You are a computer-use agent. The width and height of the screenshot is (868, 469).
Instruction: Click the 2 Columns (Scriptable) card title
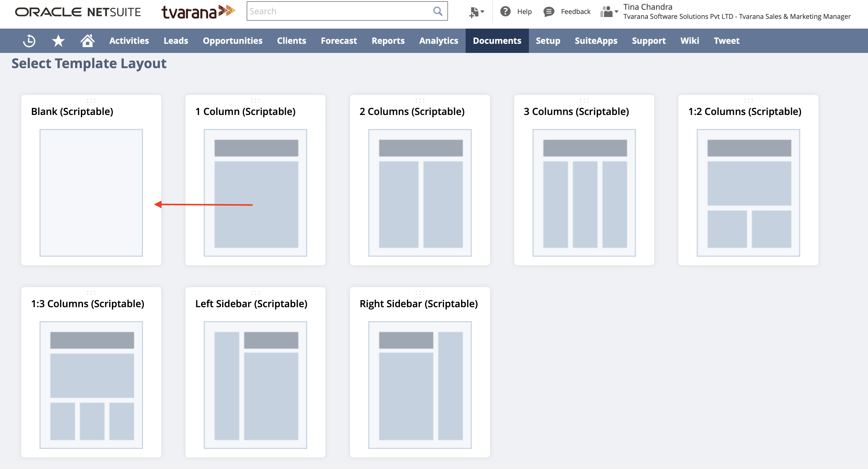coord(412,112)
